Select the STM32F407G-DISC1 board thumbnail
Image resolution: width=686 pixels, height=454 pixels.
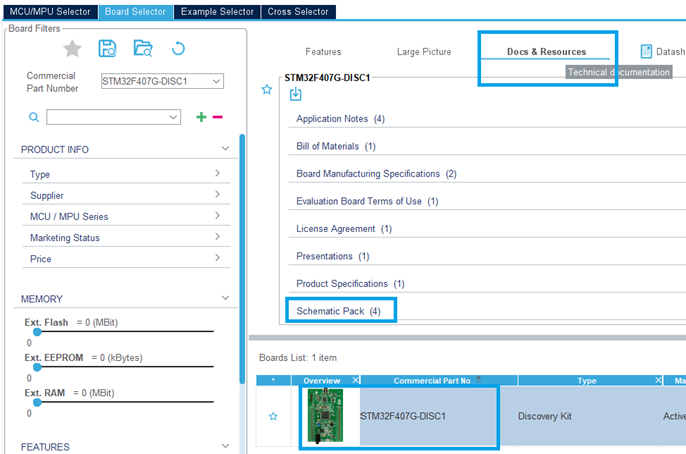coord(325,416)
